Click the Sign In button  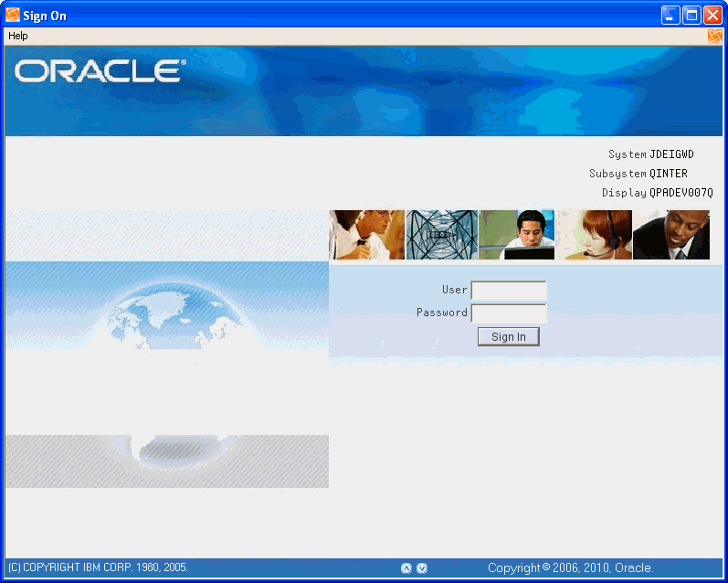click(509, 337)
